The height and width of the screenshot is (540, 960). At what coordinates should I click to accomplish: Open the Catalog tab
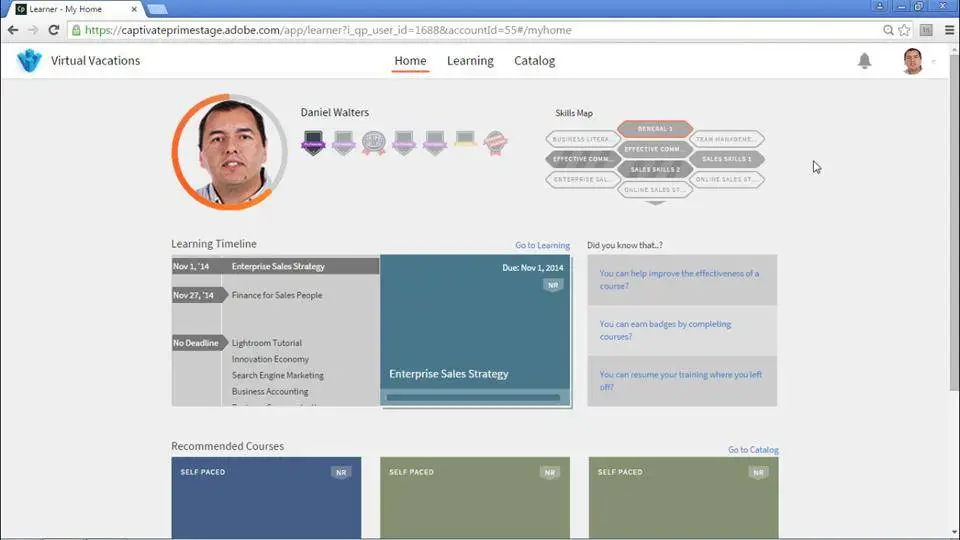click(534, 61)
